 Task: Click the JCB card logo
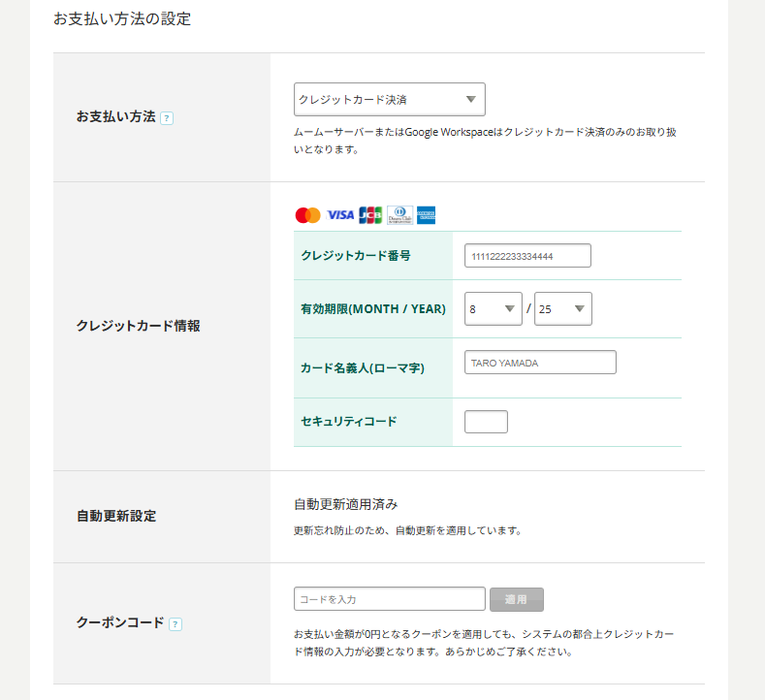click(370, 215)
